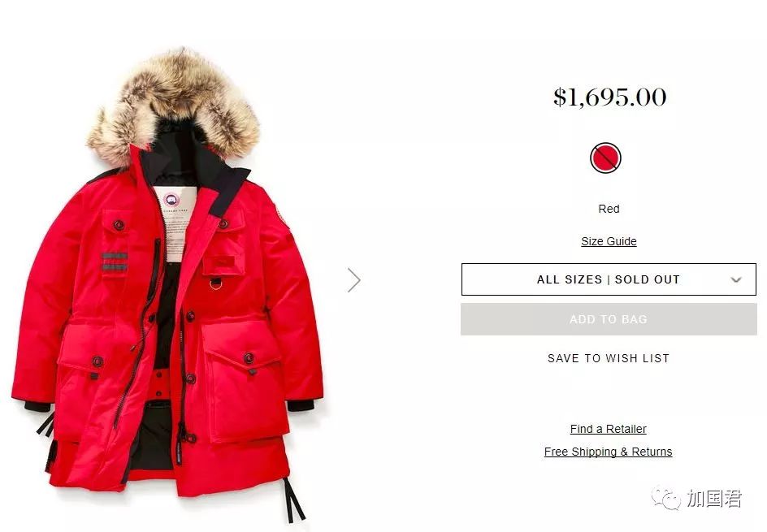Image resolution: width=767 pixels, height=532 pixels.
Task: Save item to Wish List
Action: click(609, 358)
